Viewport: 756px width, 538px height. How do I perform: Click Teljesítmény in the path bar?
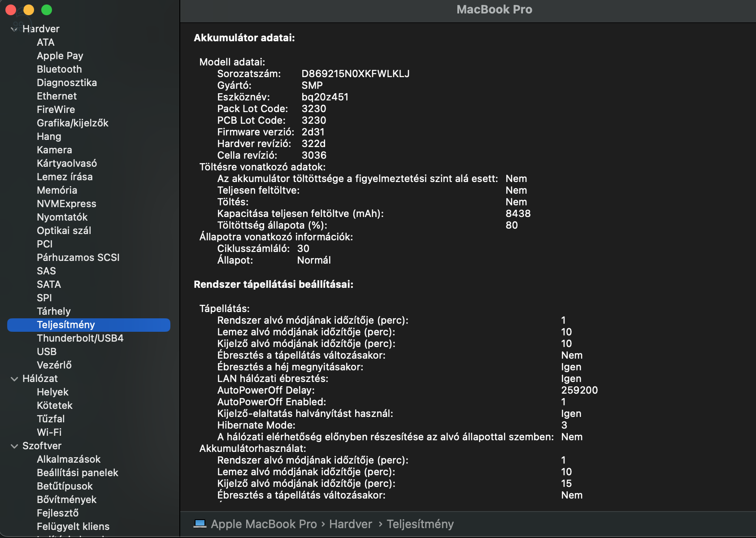coord(420,524)
